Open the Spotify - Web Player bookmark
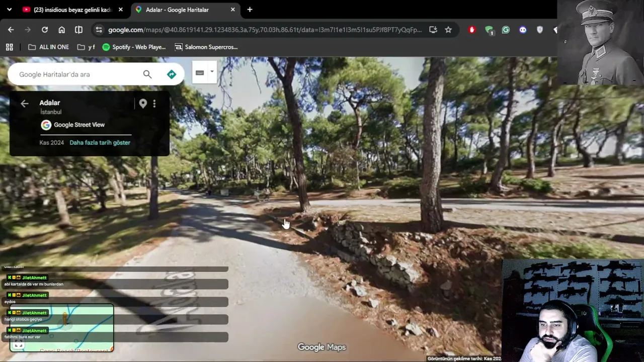Image resolution: width=644 pixels, height=362 pixels. point(134,47)
